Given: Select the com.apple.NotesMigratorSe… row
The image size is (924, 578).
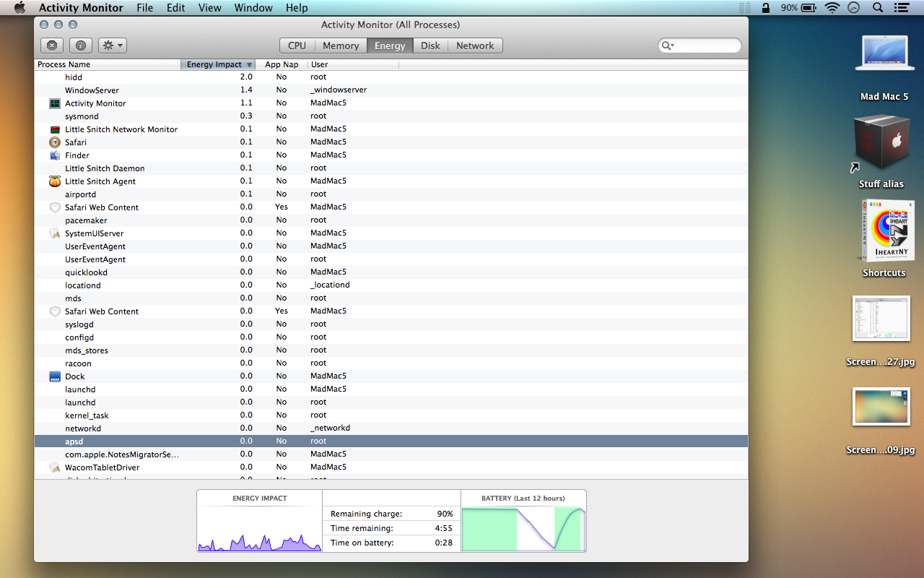Looking at the screenshot, I should 391,454.
